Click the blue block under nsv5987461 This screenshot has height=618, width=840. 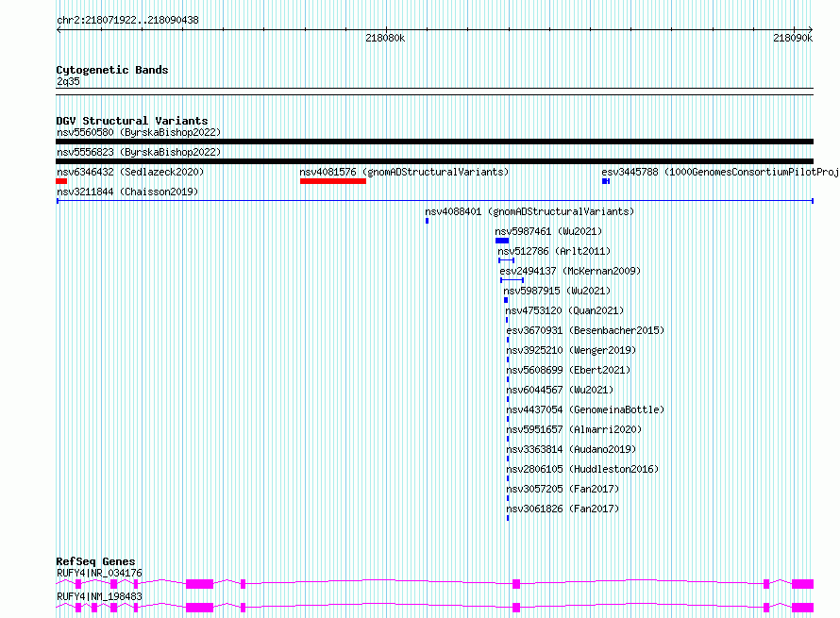(502, 241)
